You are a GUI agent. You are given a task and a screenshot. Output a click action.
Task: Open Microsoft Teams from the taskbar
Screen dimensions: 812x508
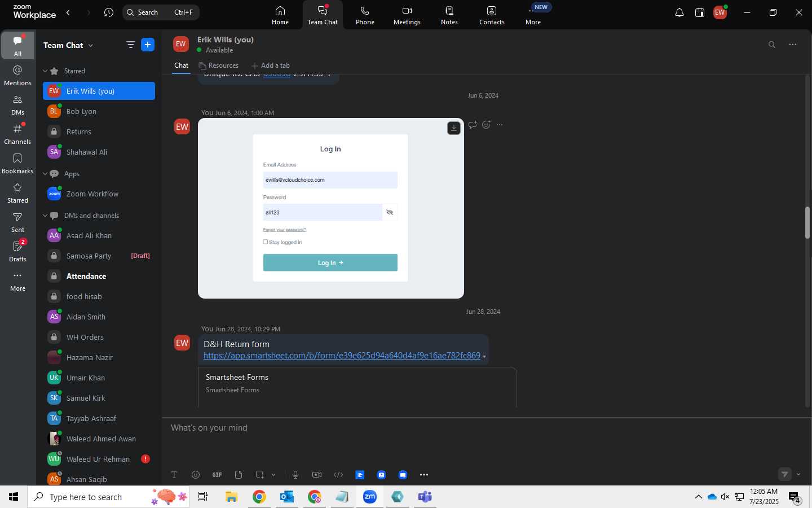tap(425, 497)
